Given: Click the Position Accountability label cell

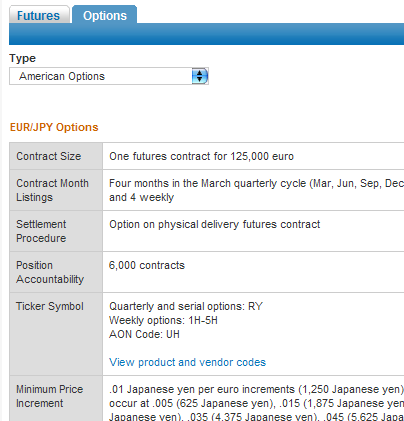Looking at the screenshot, I should [x=56, y=272].
